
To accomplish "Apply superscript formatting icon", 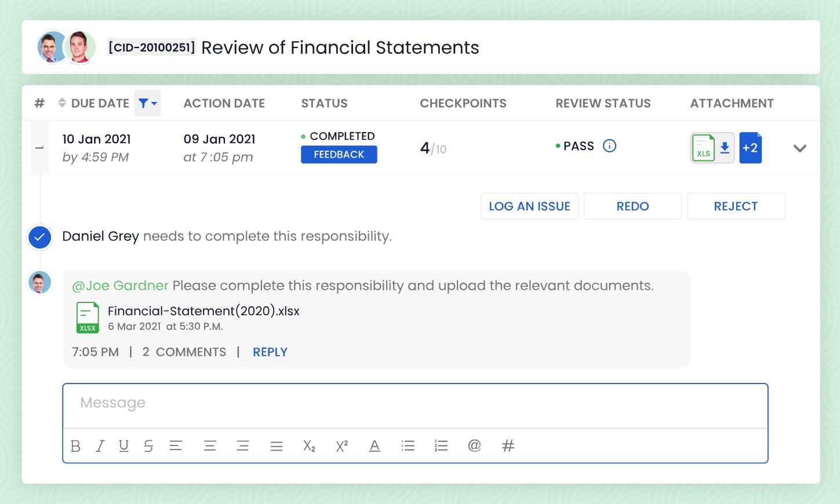I will (x=342, y=446).
